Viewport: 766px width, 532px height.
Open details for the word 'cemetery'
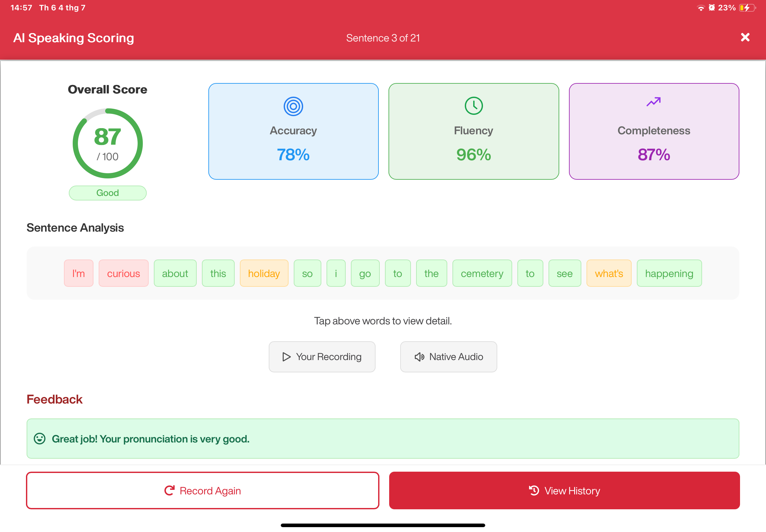(x=482, y=273)
